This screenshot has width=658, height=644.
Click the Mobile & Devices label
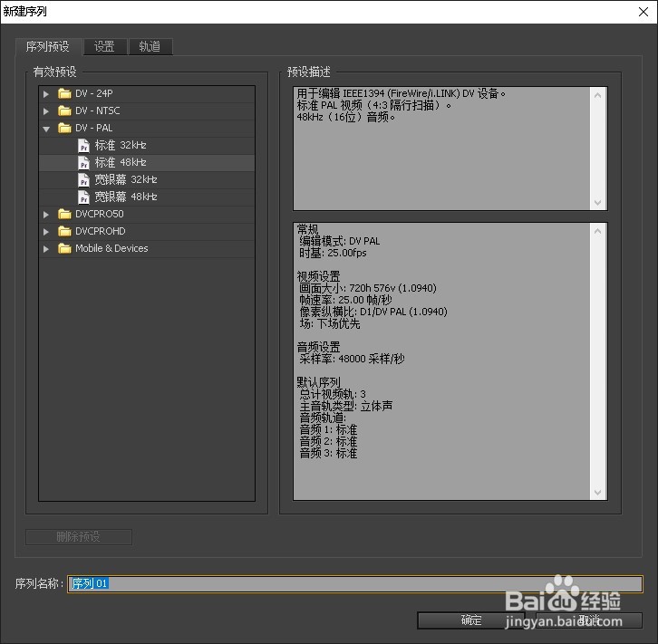[x=111, y=248]
